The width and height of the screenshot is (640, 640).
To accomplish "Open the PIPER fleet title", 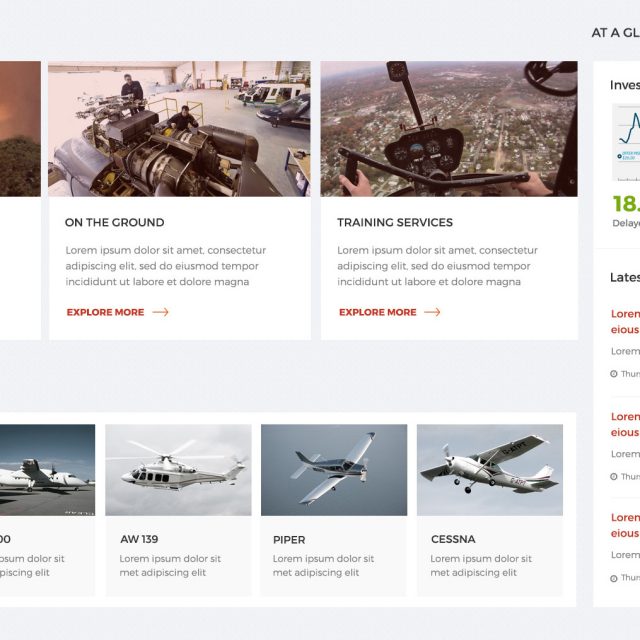I will [289, 540].
